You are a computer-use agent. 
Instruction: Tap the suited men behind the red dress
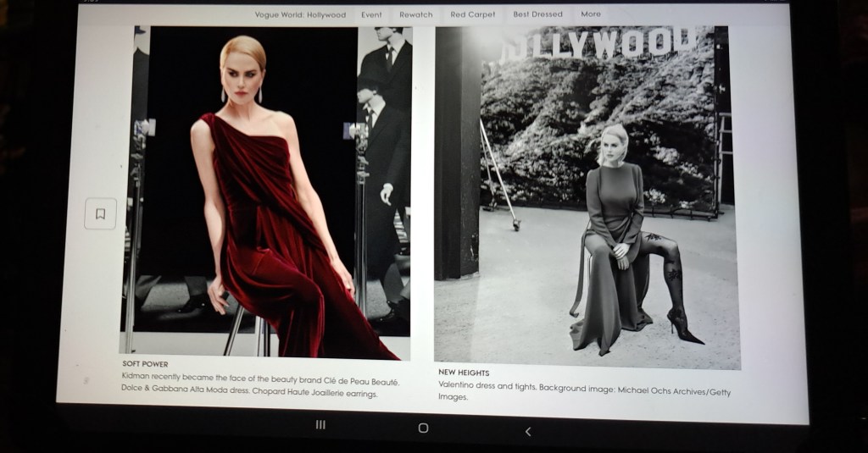(x=386, y=127)
